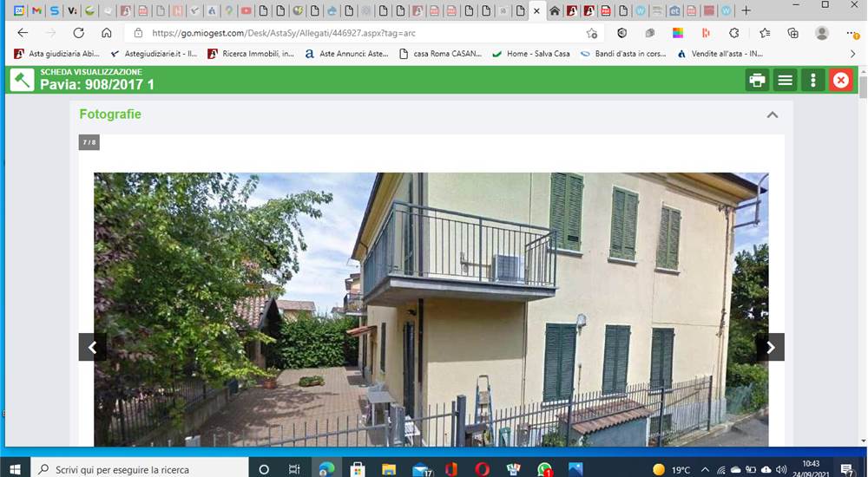
Task: Open the browser extensions puzzle icon
Action: tap(734, 33)
